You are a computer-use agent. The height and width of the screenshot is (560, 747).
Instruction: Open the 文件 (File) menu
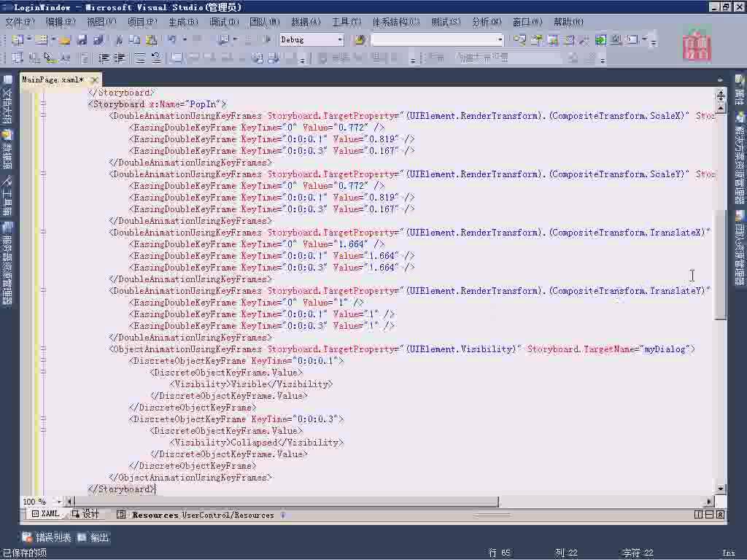20,22
